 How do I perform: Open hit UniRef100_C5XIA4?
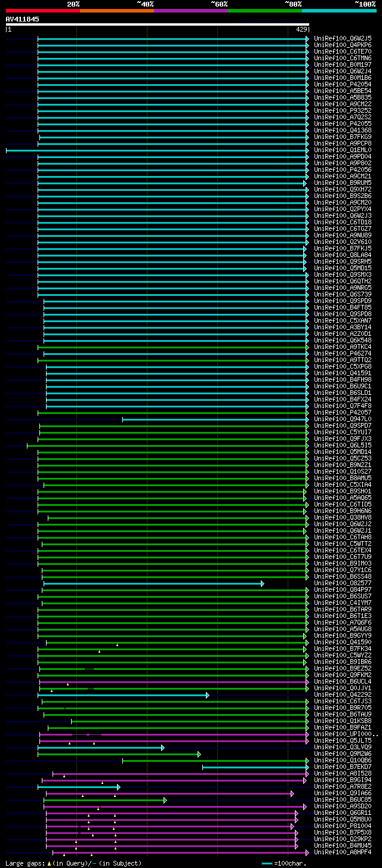pos(343,484)
